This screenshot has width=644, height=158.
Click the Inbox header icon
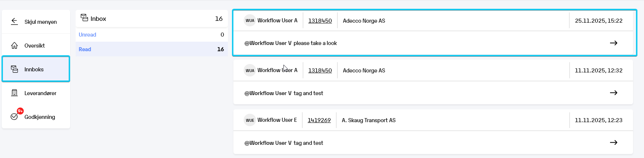pos(84,18)
